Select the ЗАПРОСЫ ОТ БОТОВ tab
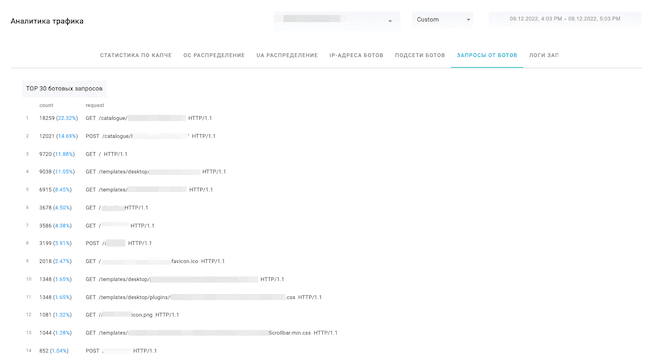This screenshot has width=650, height=363. click(487, 55)
